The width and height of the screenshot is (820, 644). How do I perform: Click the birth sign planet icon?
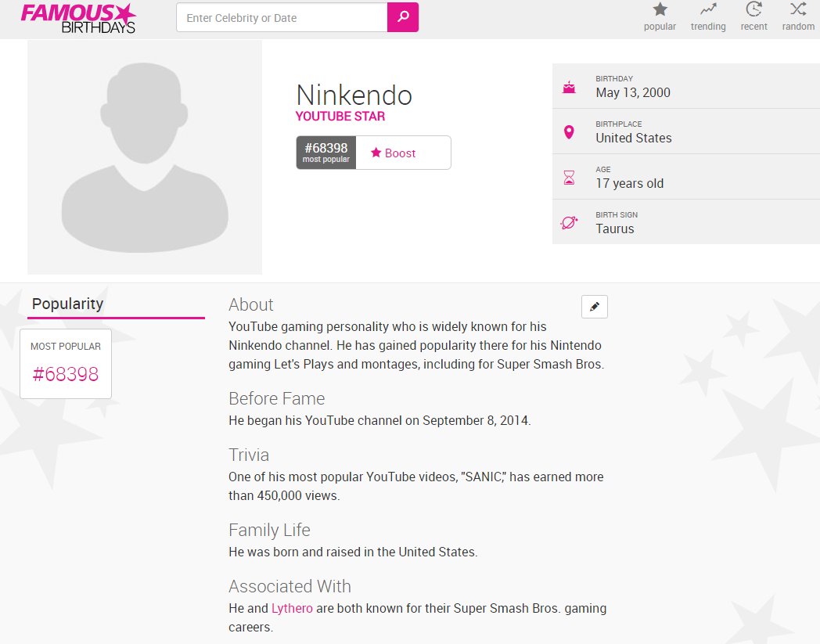[x=569, y=223]
